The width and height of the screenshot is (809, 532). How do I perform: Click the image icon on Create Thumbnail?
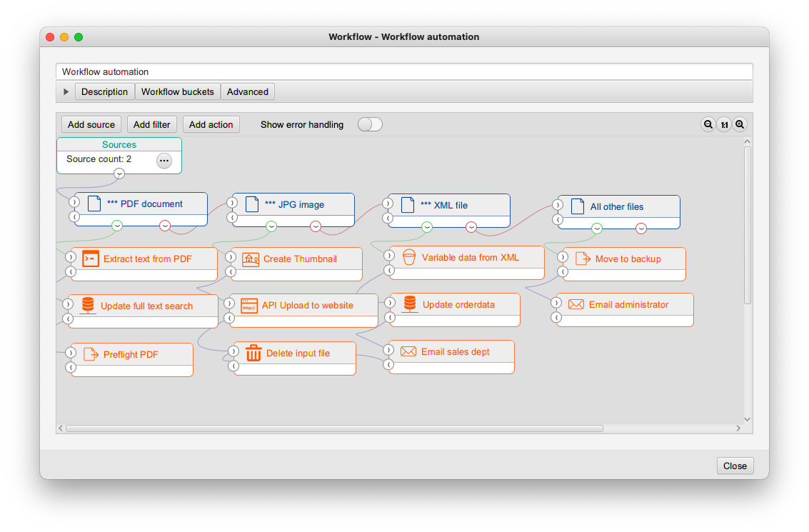[251, 259]
